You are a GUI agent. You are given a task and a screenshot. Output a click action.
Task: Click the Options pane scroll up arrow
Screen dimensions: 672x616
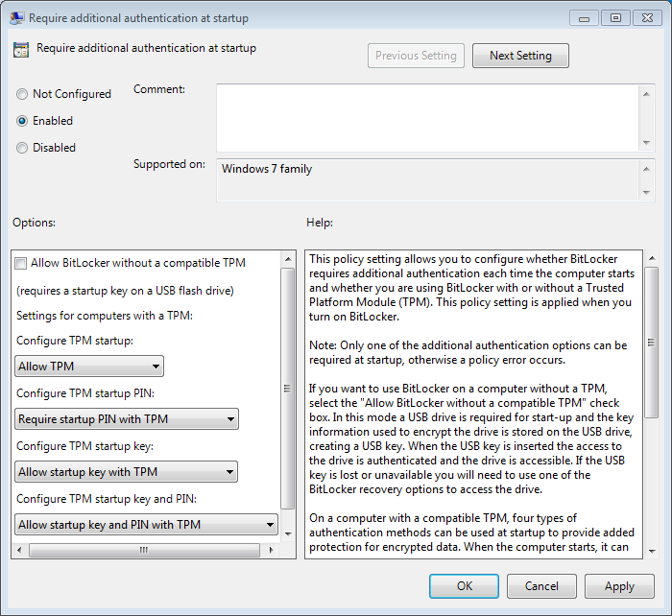pos(288,259)
